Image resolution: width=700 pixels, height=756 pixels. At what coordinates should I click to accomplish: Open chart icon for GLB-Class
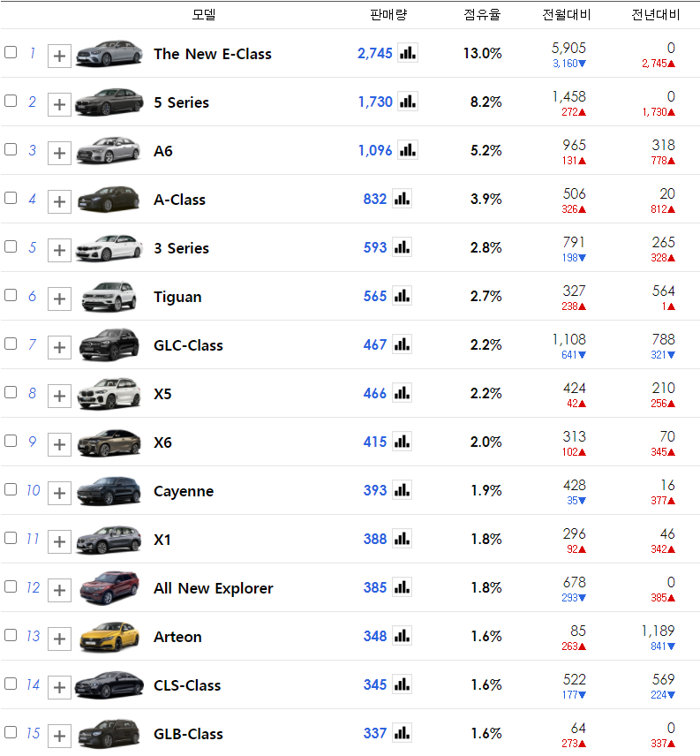[x=402, y=733]
